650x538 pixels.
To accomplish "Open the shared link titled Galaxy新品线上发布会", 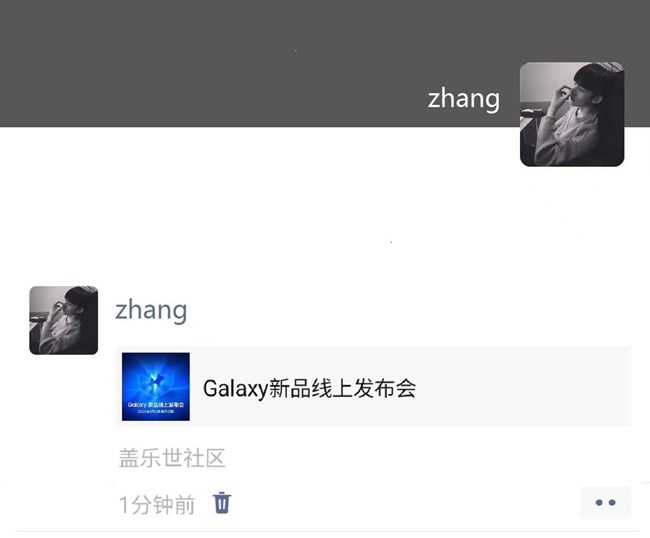I will click(374, 387).
